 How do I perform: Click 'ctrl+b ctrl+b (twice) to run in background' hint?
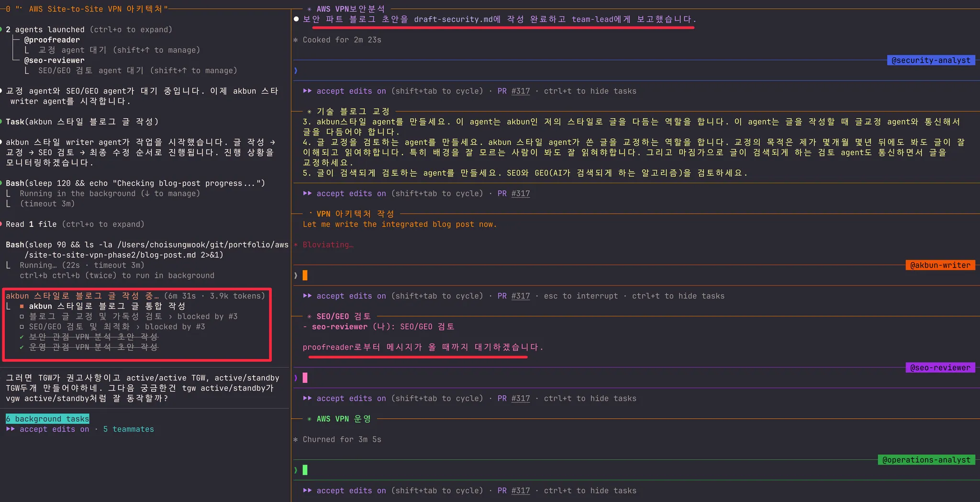[117, 276]
